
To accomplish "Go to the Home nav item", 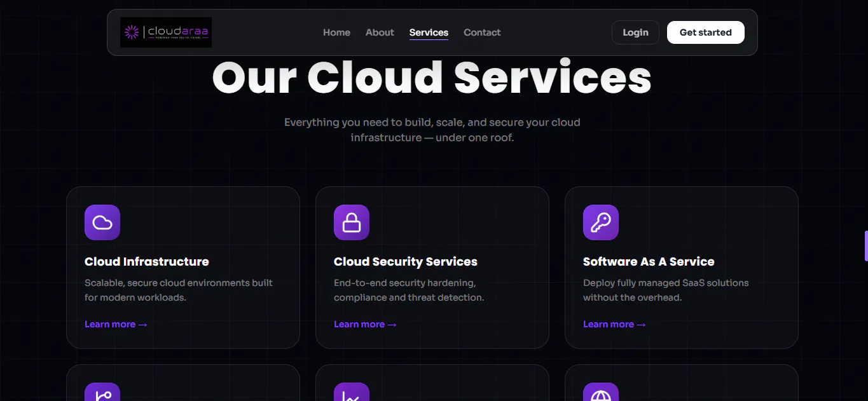I will click(336, 32).
